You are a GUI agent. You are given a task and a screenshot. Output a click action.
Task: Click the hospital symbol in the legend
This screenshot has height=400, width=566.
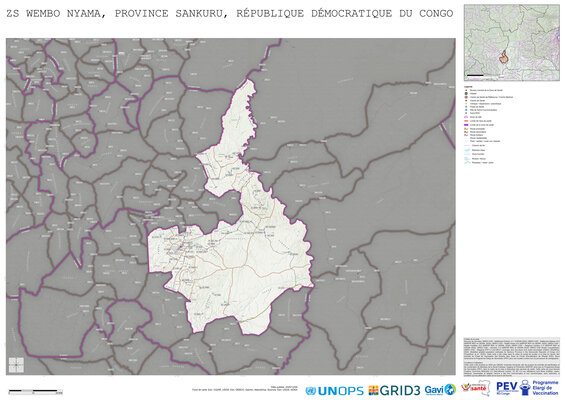(x=466, y=94)
